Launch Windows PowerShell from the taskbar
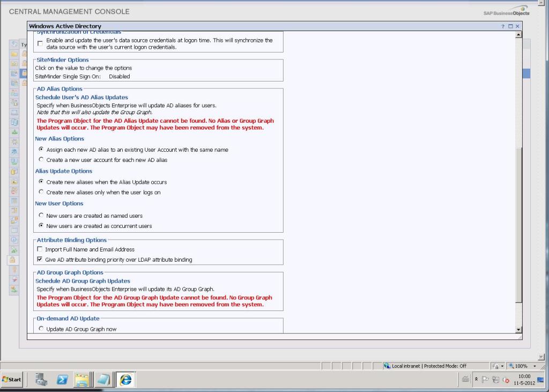The image size is (549, 392). coord(62,379)
